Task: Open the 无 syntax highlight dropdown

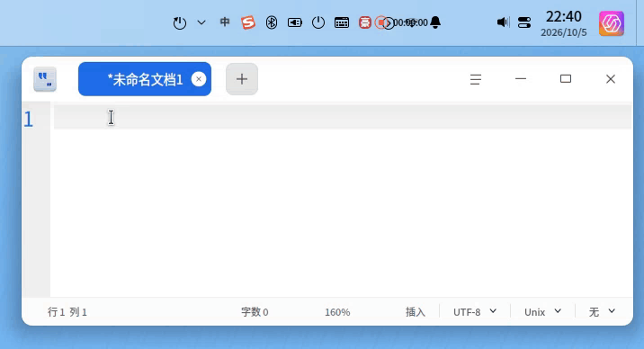Action: (602, 312)
